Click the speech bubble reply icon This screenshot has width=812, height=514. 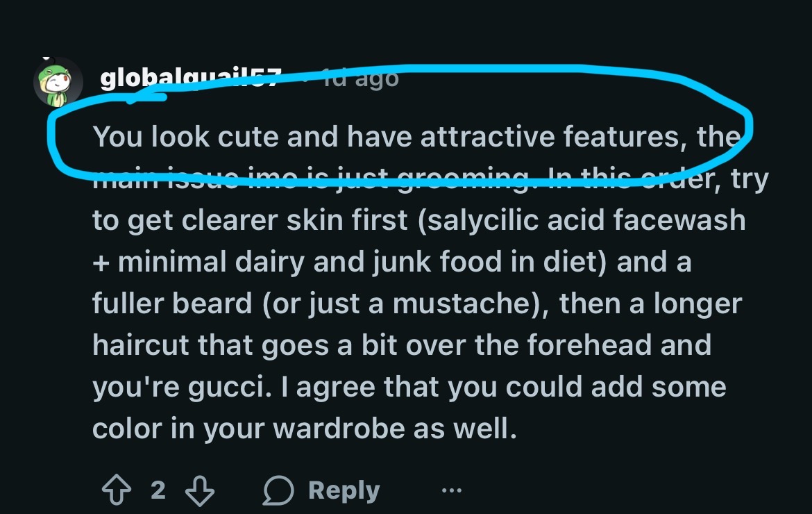pos(279,491)
